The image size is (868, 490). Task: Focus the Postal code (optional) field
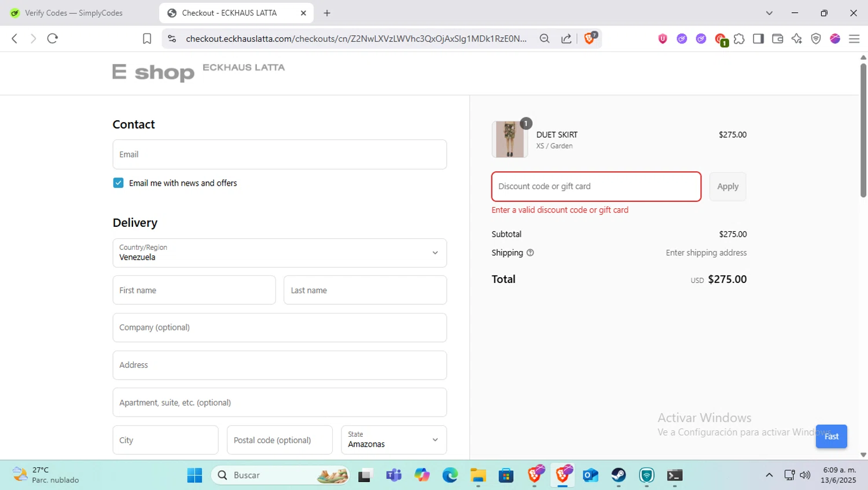(279, 440)
